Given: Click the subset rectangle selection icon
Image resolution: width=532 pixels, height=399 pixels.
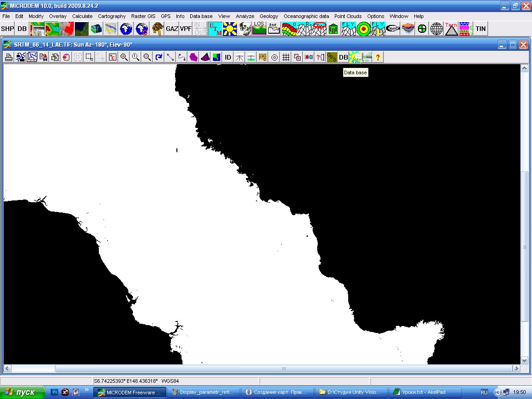Looking at the screenshot, I should pyautogui.click(x=89, y=57).
